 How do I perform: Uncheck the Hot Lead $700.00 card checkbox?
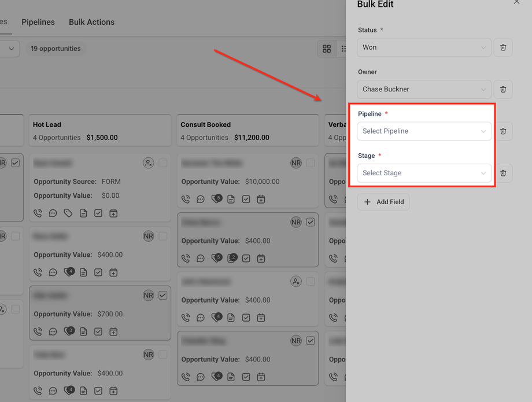[163, 295]
